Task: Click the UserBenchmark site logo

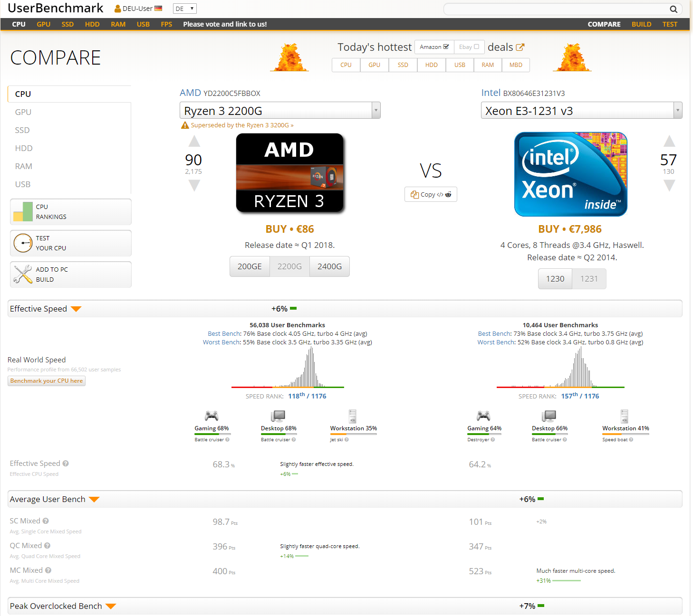Action: 56,8
